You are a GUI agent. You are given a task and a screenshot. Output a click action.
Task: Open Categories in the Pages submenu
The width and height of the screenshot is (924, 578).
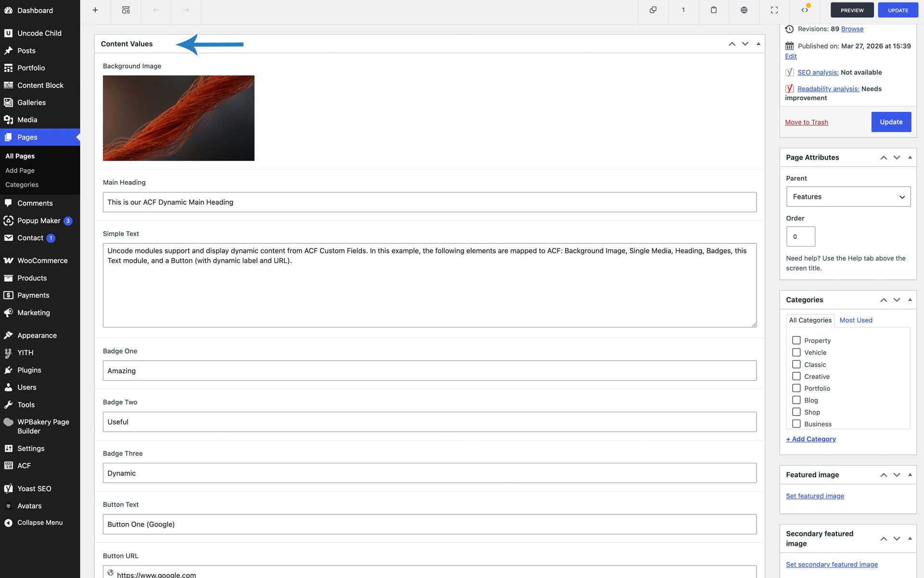tap(22, 184)
